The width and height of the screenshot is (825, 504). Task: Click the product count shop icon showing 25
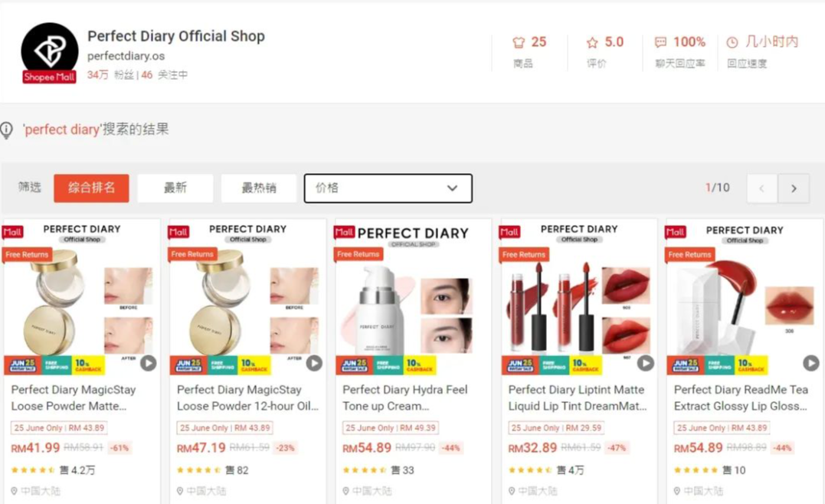click(x=519, y=42)
